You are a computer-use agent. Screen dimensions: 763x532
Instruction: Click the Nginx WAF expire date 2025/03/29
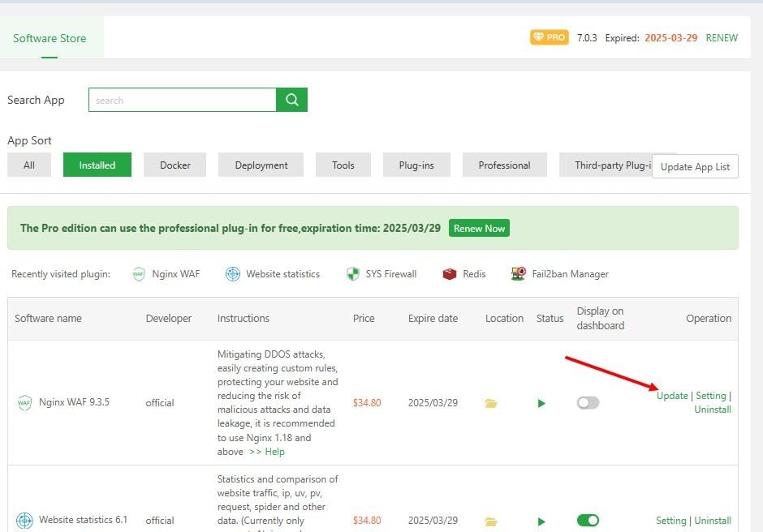tap(433, 402)
